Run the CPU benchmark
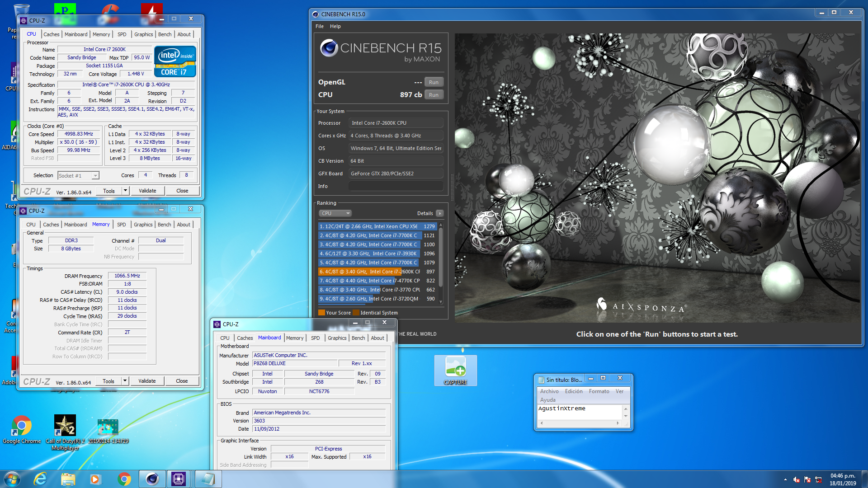 tap(434, 95)
